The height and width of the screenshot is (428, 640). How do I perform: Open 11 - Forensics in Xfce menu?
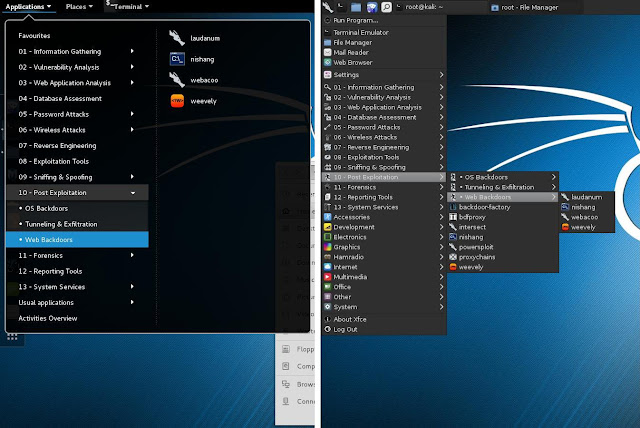pos(384,187)
